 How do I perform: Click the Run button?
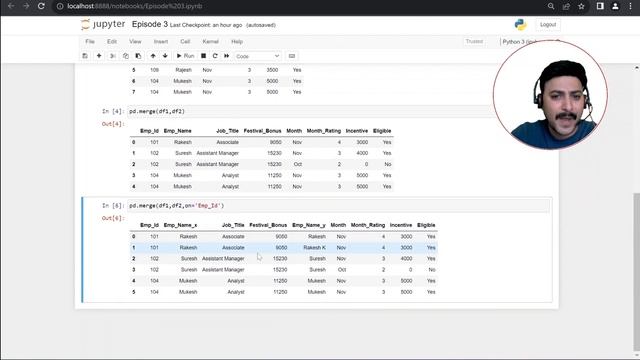point(185,56)
